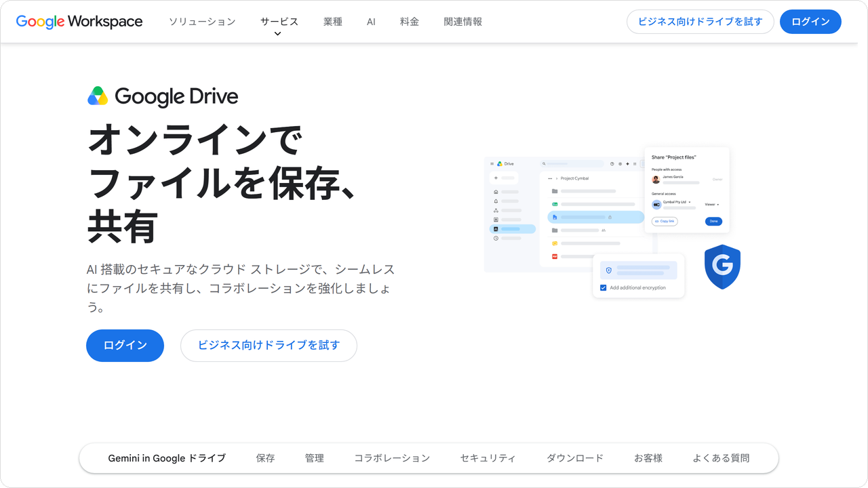Go to the セキュリティ tab
Screen dimensions: 868x488
click(488, 458)
